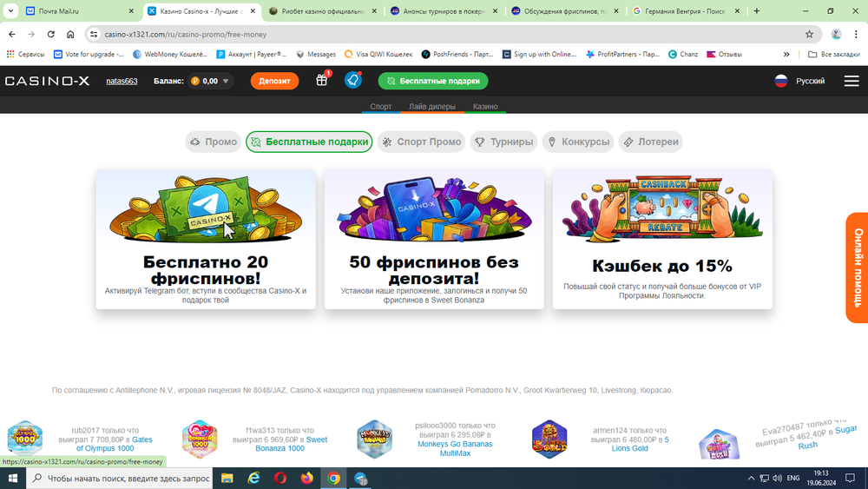Open the Monkeys Go Bananas game icon
The image size is (868, 489).
click(x=374, y=439)
